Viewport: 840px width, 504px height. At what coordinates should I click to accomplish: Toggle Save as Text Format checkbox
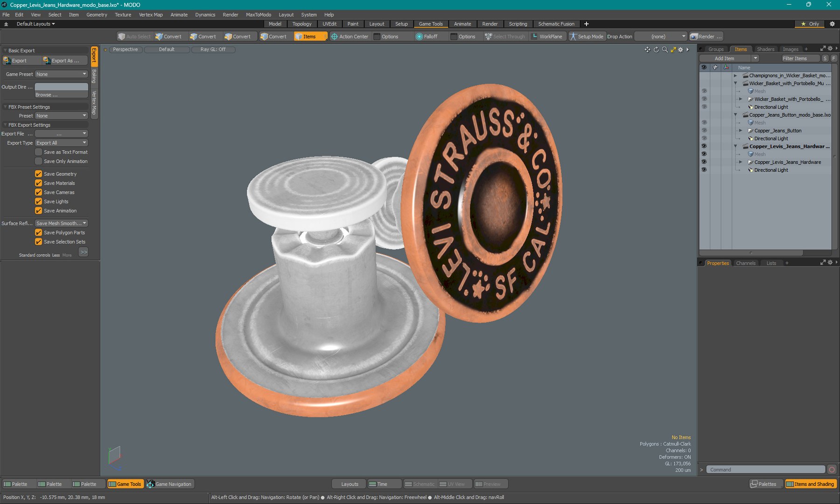(39, 152)
